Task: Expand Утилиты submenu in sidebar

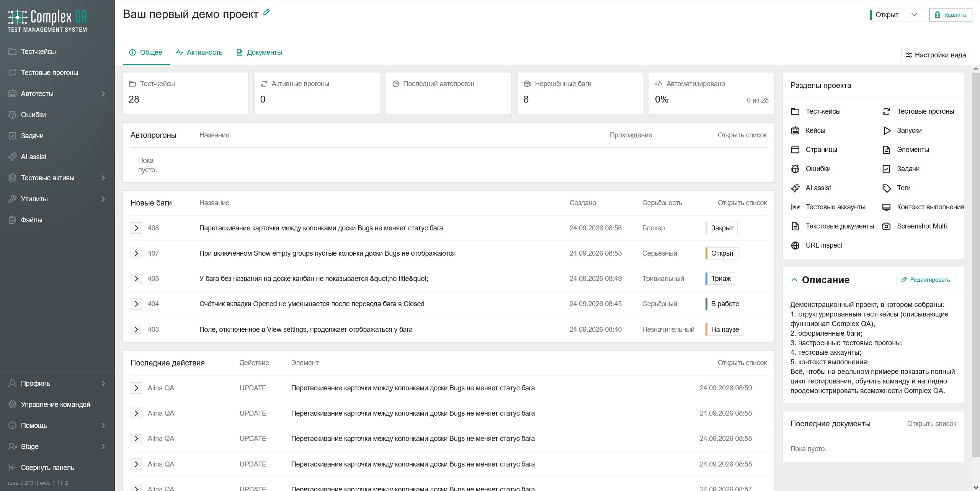Action: [x=103, y=199]
